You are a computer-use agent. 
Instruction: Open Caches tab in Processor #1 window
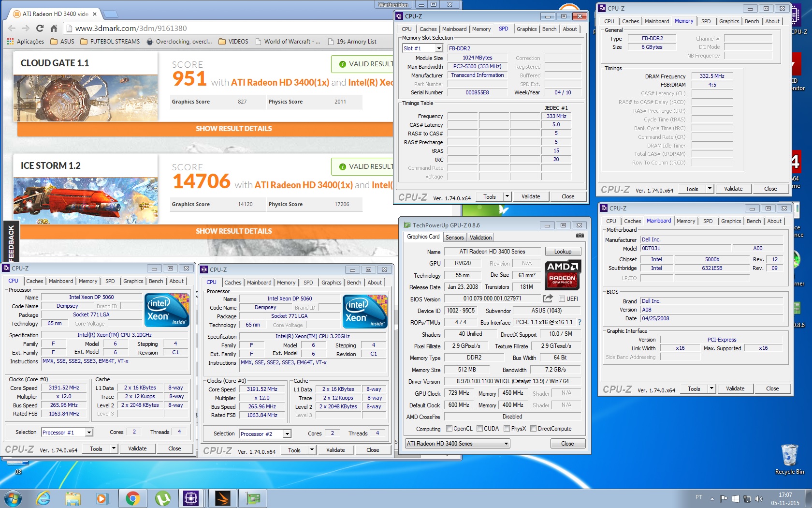click(35, 281)
